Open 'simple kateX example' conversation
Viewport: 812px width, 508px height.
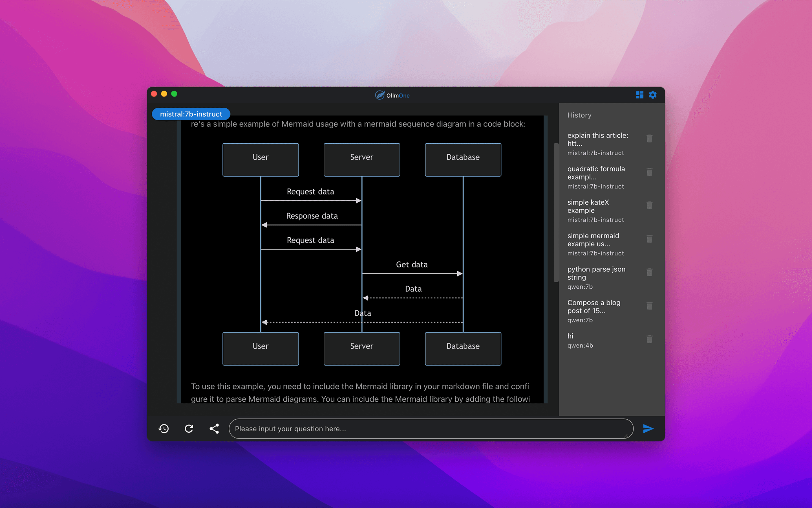coord(595,211)
